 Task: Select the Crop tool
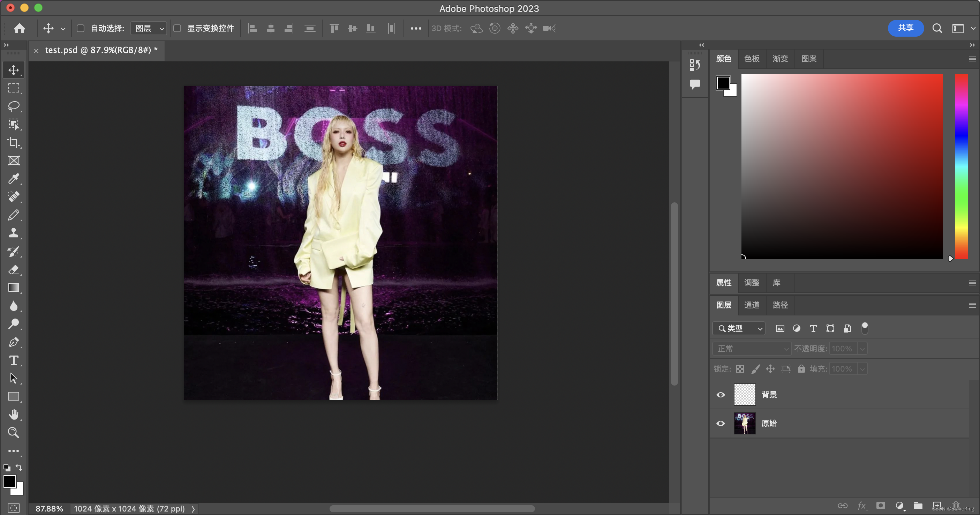[14, 142]
